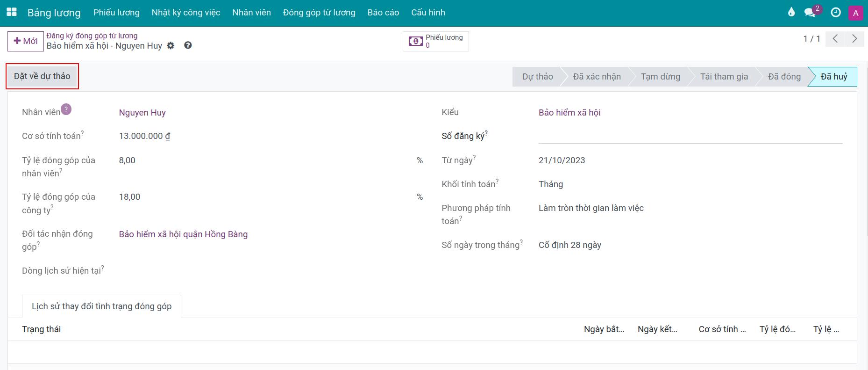
Task: Select the Lịch sử thay đổi tình trạng đóng góp tab
Action: point(101,306)
